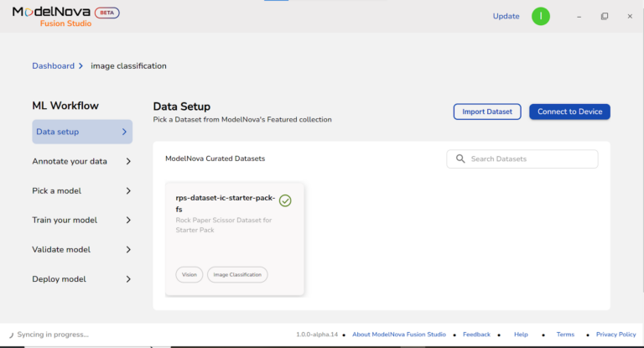Expand the Annotate your data step
644x348 pixels.
81,161
